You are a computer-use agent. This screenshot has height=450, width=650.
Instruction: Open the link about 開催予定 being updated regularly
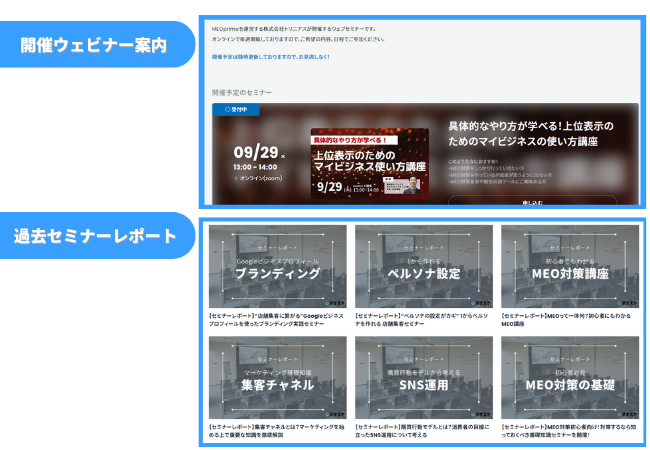coord(271,57)
